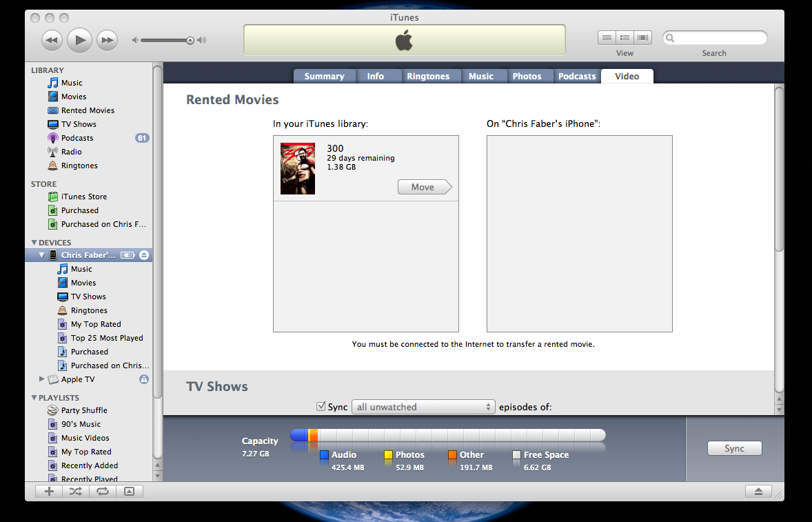
Task: Open Purchased on Chris... under iPhone
Action: pos(110,365)
